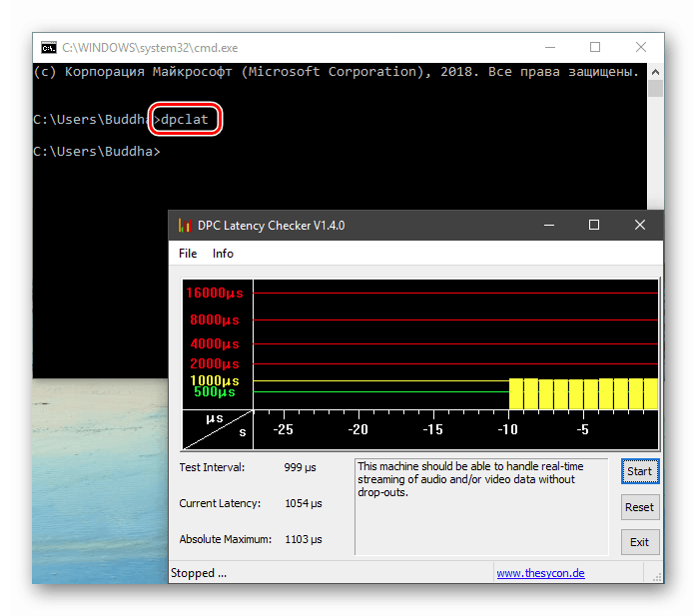The height and width of the screenshot is (616, 697).
Task: Click the cmd.exe window title icon
Action: coord(49,48)
